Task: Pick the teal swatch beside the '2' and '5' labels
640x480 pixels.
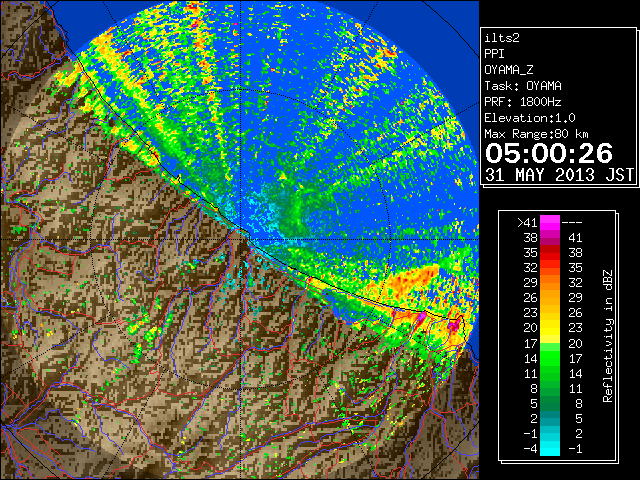Action: click(x=550, y=418)
